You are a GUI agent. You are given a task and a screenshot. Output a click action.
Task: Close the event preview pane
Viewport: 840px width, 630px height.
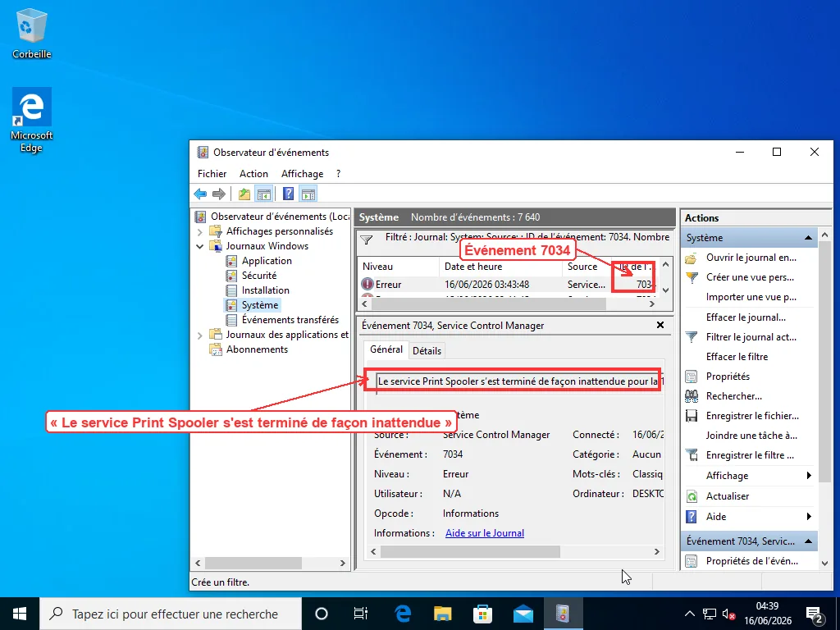[660, 325]
